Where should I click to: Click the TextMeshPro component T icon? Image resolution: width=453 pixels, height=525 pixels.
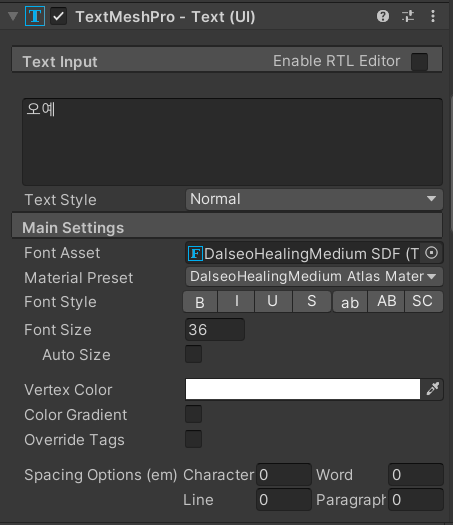click(35, 16)
